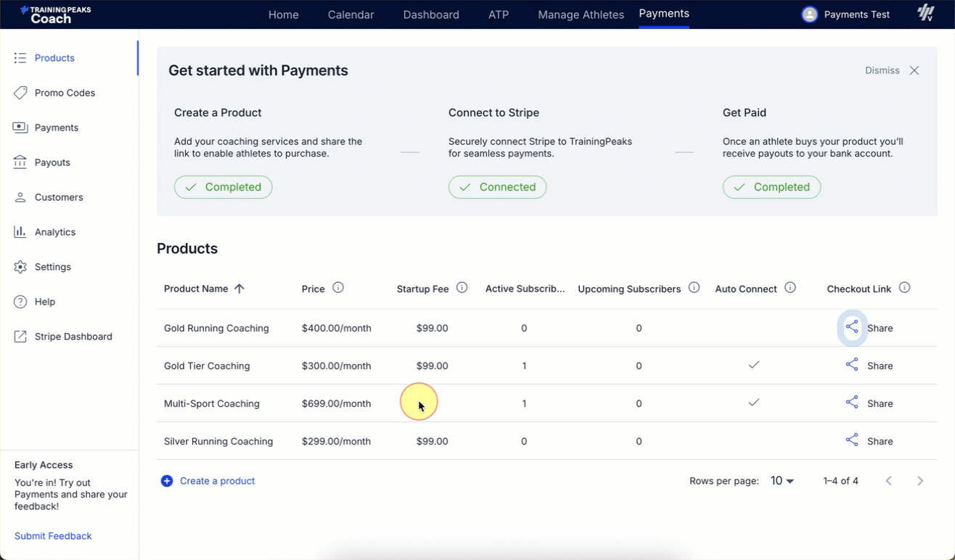The width and height of the screenshot is (955, 560).
Task: Click the Silver Running Coaching product name
Action: (218, 441)
